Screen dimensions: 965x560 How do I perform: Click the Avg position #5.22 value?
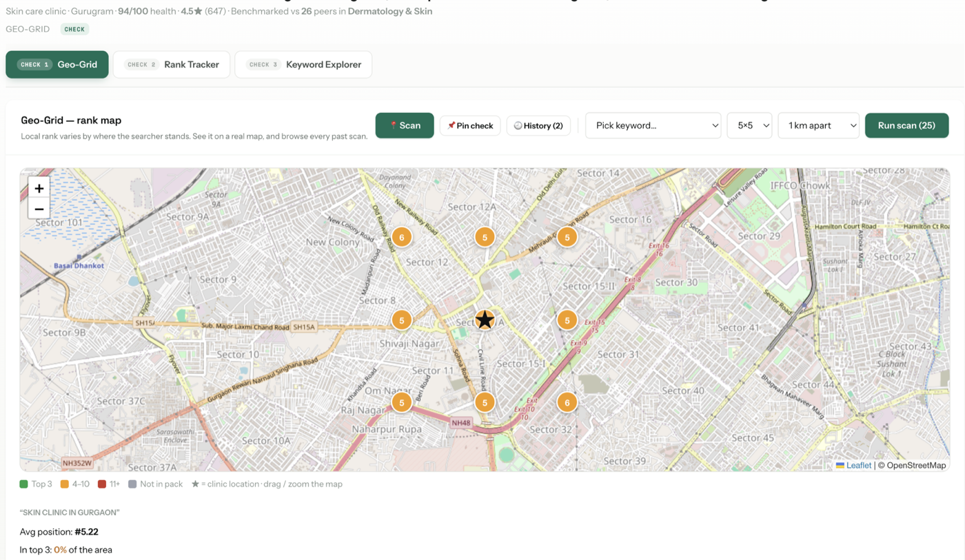(x=86, y=532)
